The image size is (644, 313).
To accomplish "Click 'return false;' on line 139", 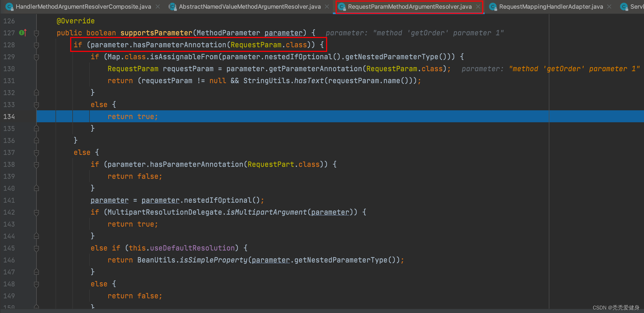I will click(135, 176).
